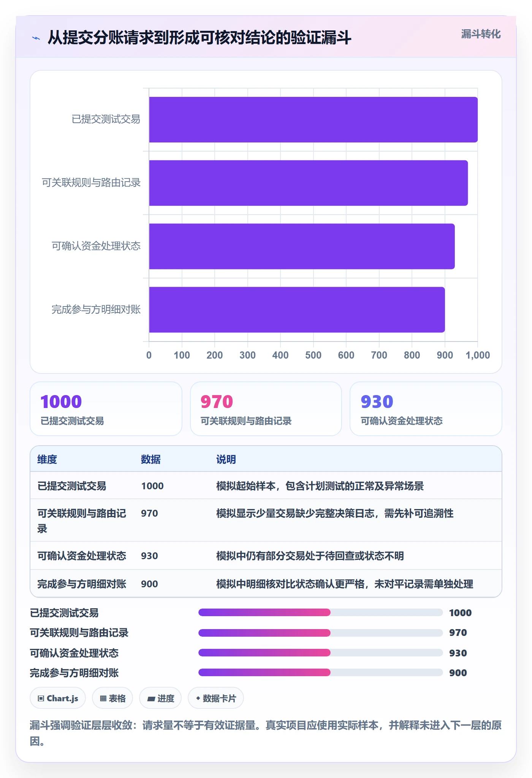Click the 数据 column header
This screenshot has height=778, width=532.
pos(151,459)
